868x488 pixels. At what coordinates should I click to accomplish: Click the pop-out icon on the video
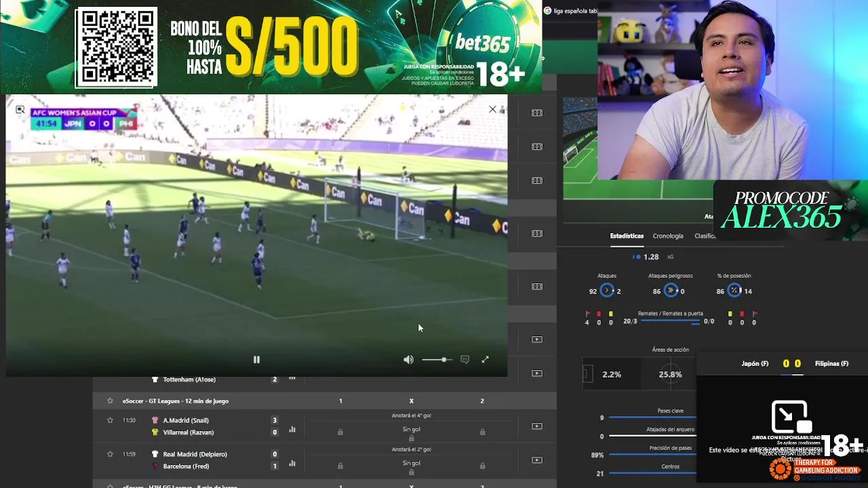20,110
